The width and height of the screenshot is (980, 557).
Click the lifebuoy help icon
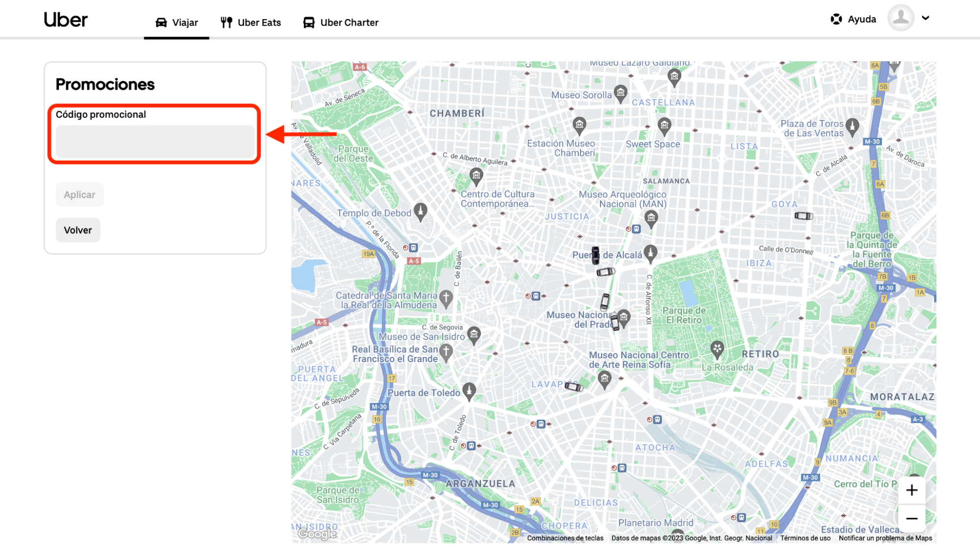point(836,19)
